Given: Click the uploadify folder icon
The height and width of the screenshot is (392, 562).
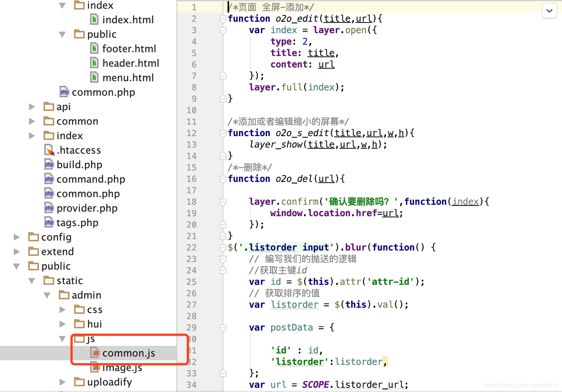Looking at the screenshot, I should [79, 382].
